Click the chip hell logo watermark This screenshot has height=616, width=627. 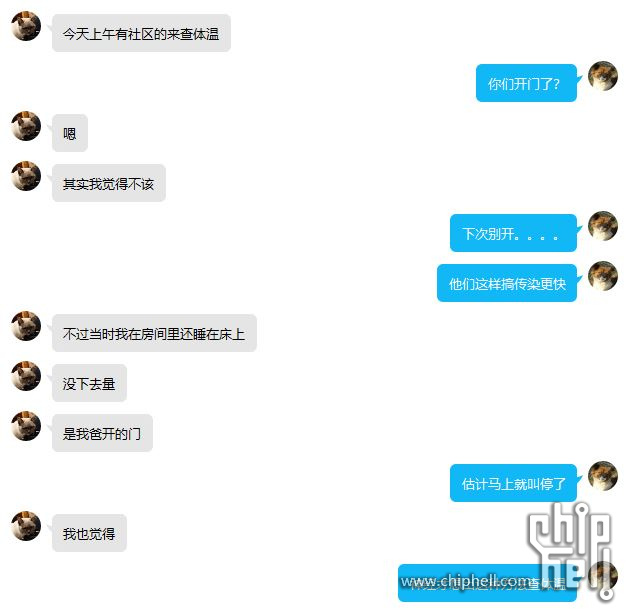coord(572,550)
